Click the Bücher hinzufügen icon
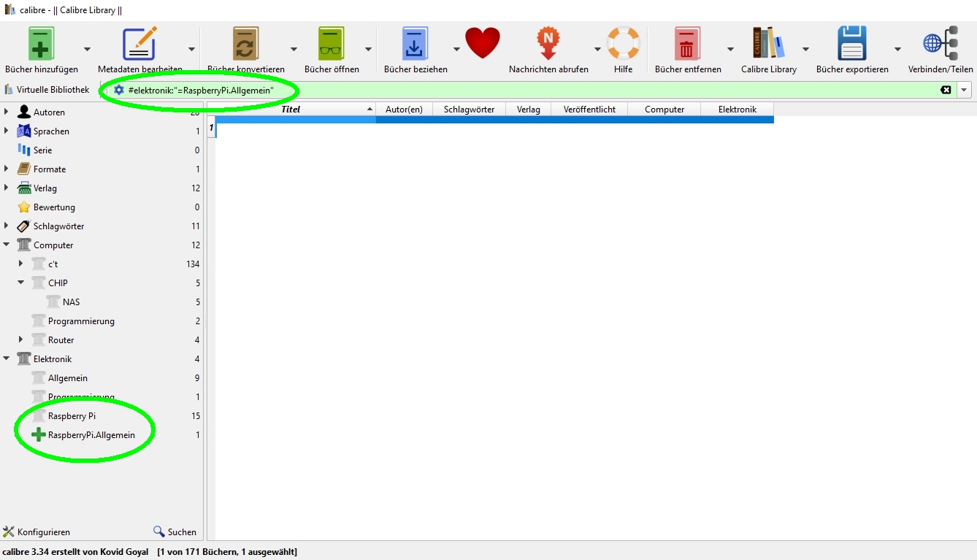 tap(42, 43)
